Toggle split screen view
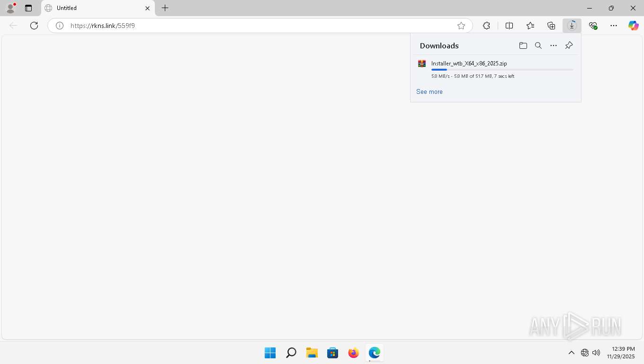 pos(510,26)
